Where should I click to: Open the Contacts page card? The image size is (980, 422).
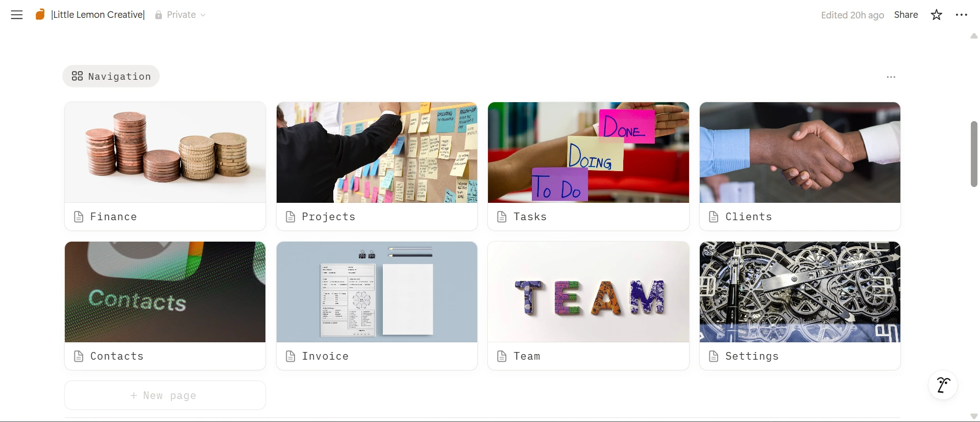[165, 306]
